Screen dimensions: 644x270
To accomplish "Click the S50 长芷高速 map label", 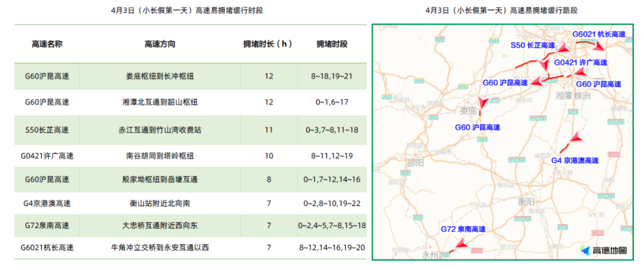I will click(532, 45).
